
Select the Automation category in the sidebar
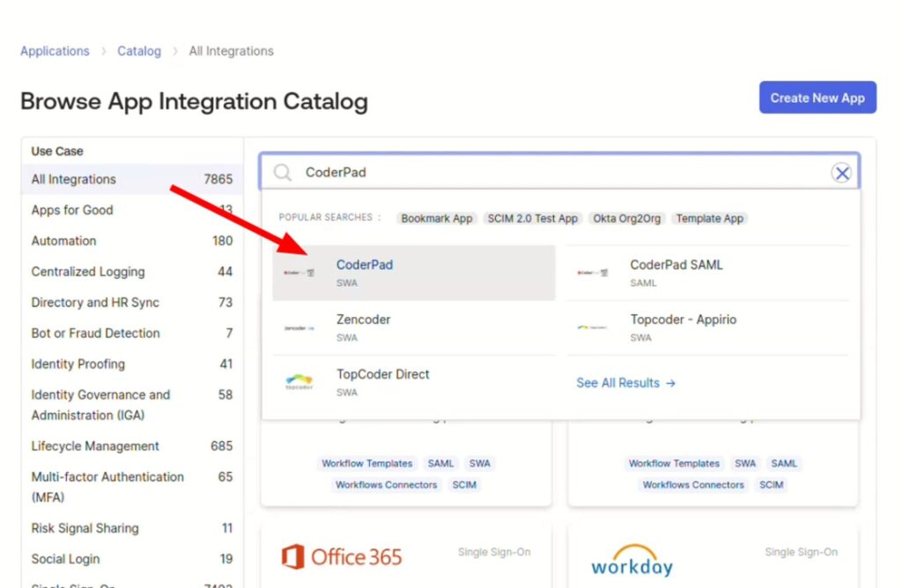[63, 240]
